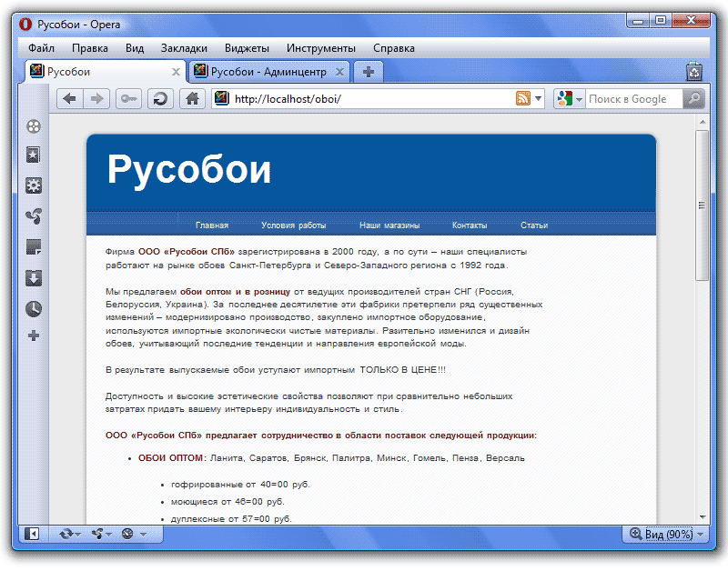Open the Наши магазины page link
Viewport: 728px width, 571px height.
pos(389,225)
